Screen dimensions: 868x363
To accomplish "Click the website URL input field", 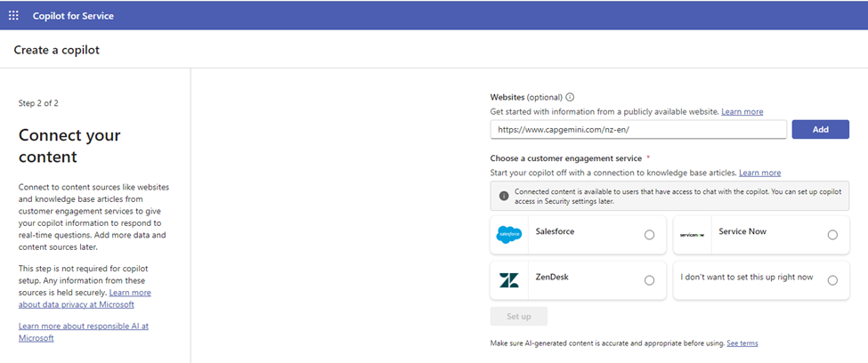I will 638,130.
